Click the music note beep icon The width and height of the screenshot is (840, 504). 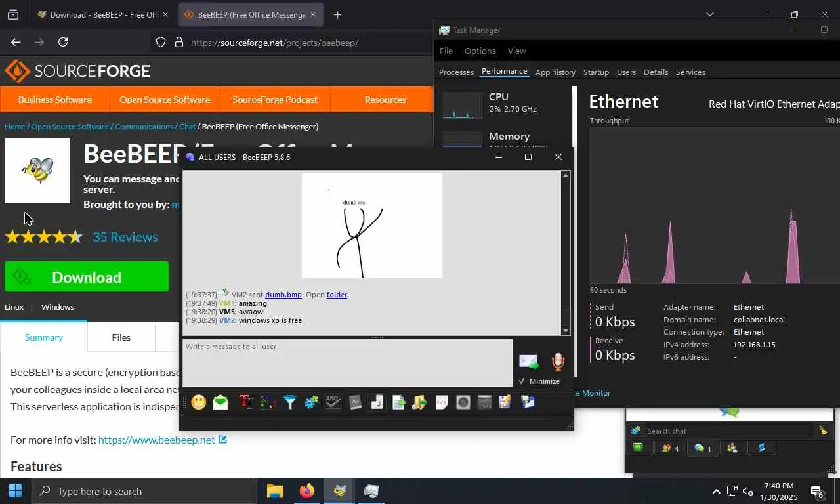pyautogui.click(x=377, y=402)
